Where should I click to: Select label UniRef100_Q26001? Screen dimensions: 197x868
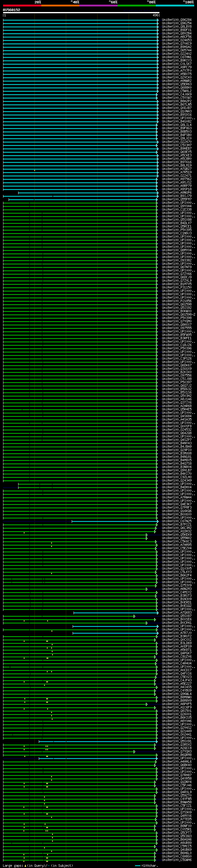click(x=176, y=714)
